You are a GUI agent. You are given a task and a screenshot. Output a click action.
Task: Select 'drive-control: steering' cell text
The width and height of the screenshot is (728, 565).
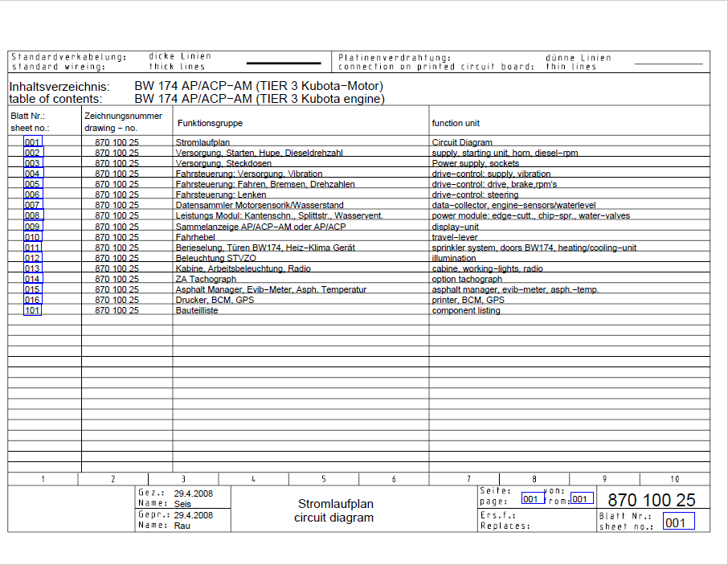click(475, 194)
